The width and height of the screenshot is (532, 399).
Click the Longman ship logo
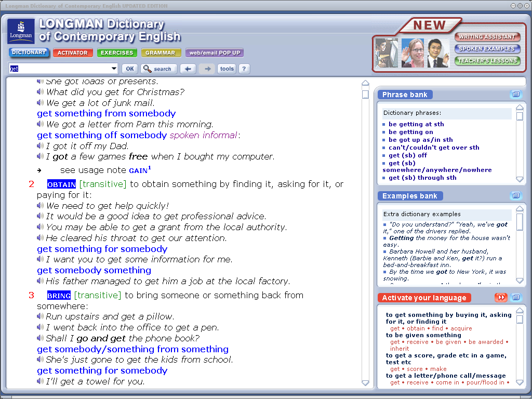click(21, 31)
